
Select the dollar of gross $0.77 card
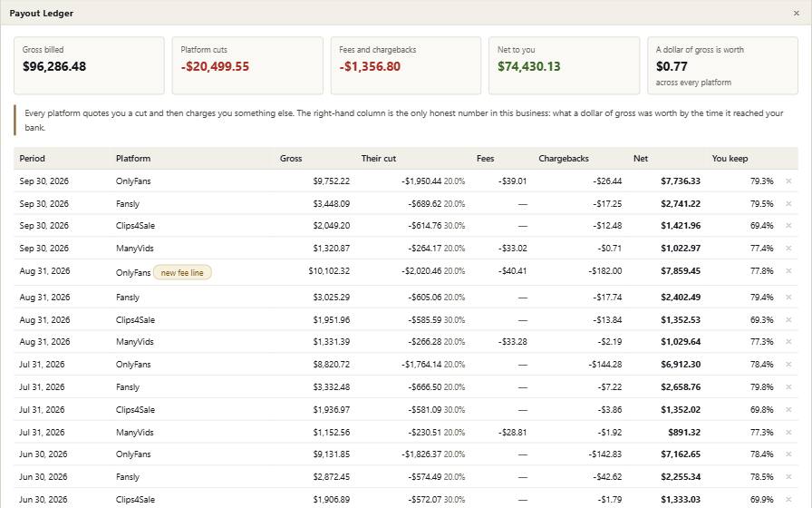pyautogui.click(x=722, y=65)
